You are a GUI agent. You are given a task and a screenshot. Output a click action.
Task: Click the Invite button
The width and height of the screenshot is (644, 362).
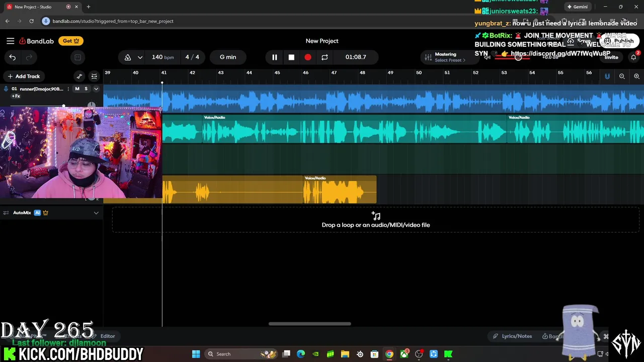coord(611,57)
